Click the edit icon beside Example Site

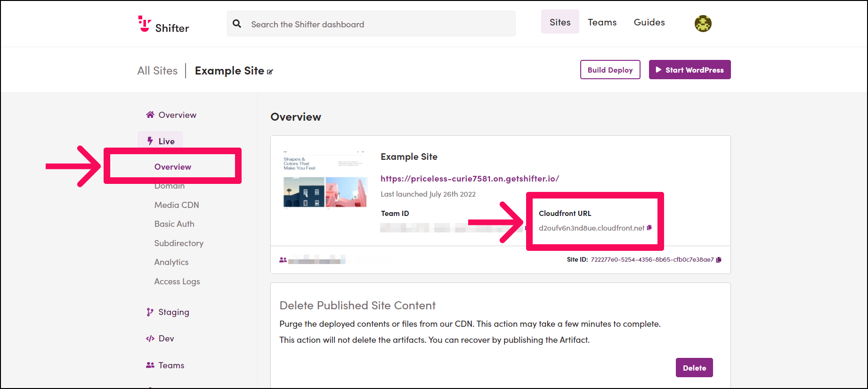[270, 72]
